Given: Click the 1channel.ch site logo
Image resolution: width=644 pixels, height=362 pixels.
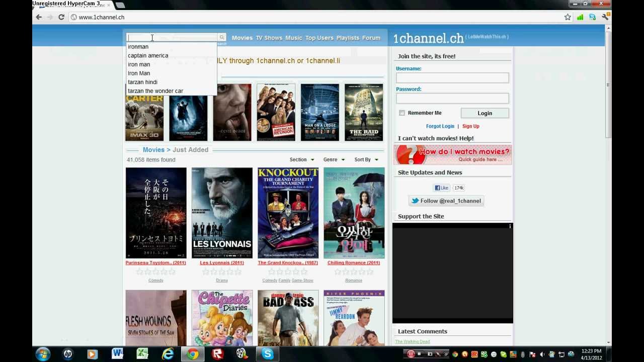Looking at the screenshot, I should click(x=428, y=38).
